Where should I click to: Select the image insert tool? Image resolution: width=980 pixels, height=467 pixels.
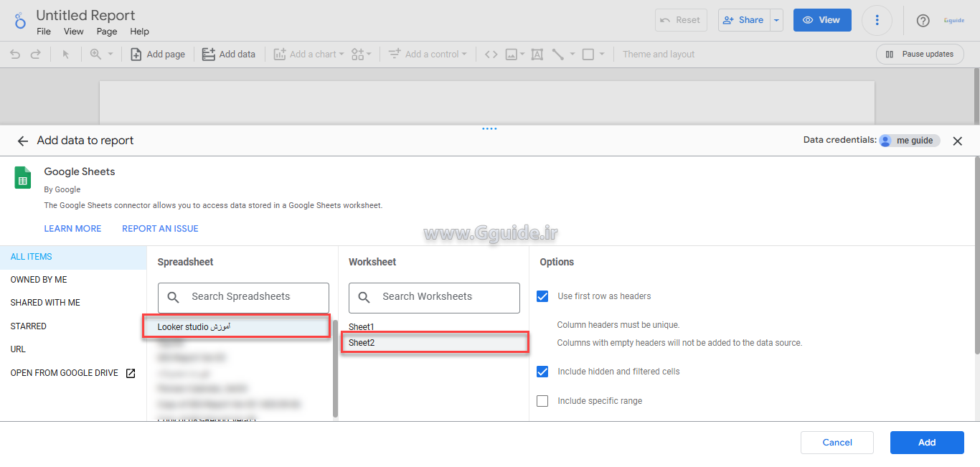(511, 54)
